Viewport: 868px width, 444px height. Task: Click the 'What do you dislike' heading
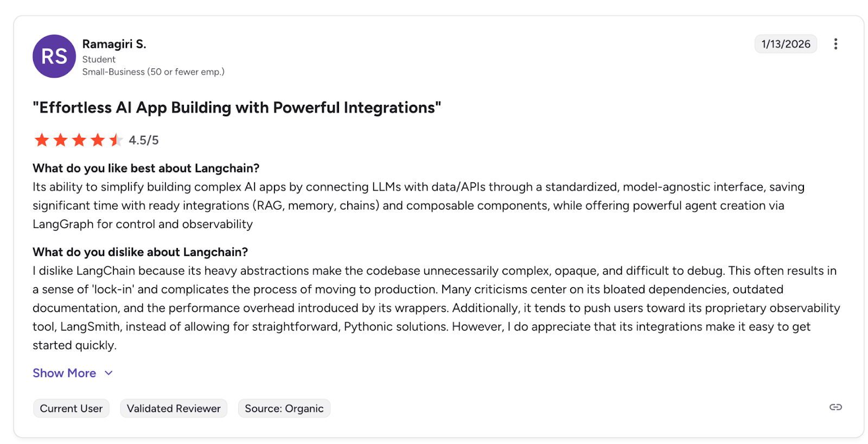(140, 252)
